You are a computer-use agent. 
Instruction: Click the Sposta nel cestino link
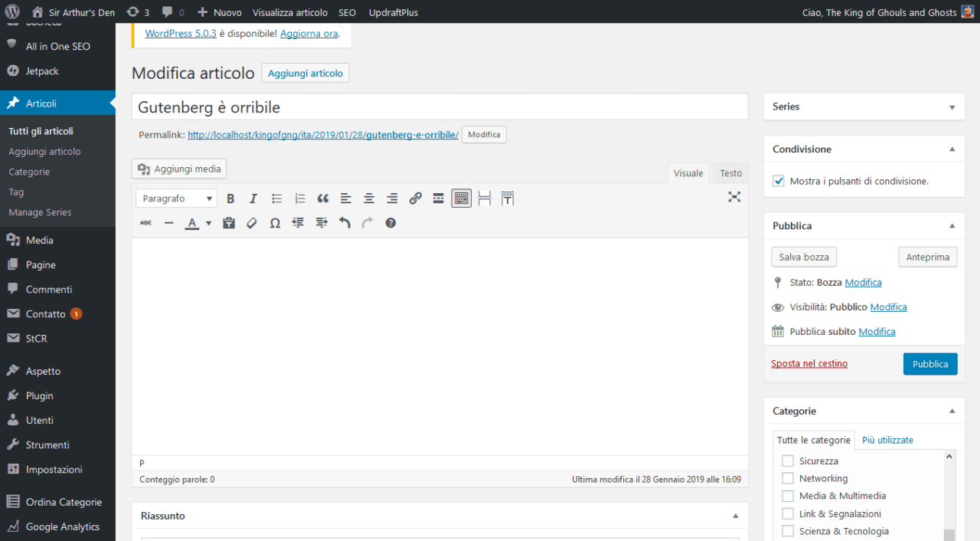809,364
